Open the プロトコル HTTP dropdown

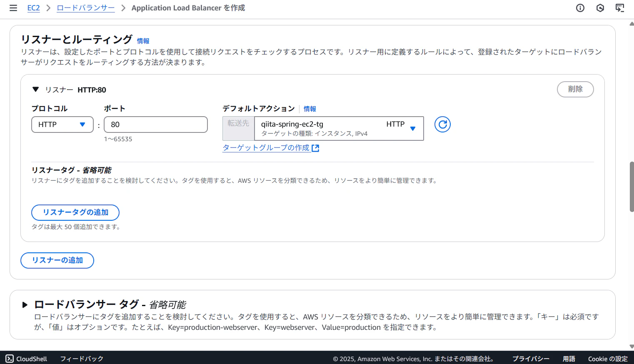[x=62, y=125]
